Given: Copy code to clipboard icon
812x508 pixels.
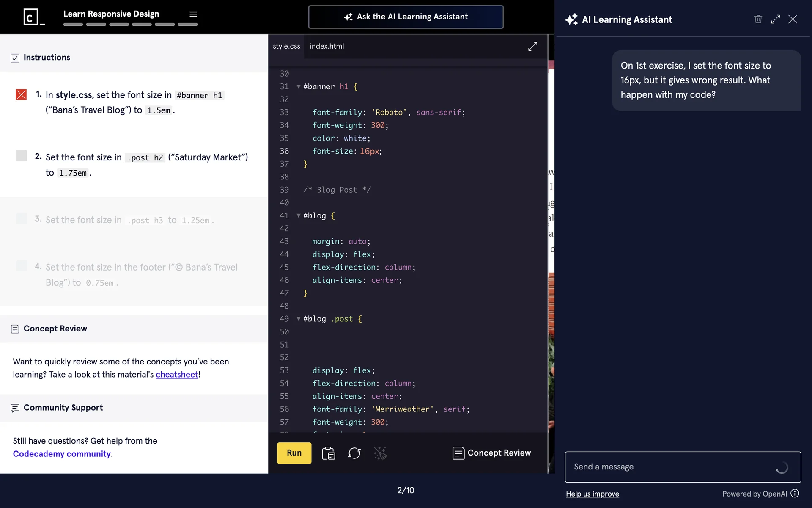Looking at the screenshot, I should point(328,453).
